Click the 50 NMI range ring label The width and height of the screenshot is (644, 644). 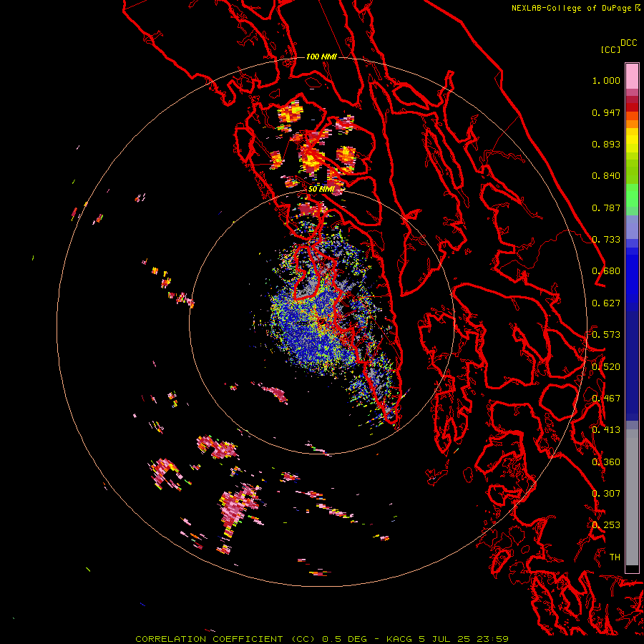tap(321, 189)
